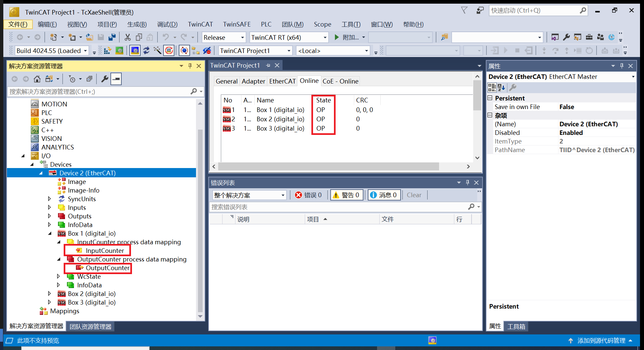Image resolution: width=644 pixels, height=350 pixels.
Task: Click the Show Online Data icon
Action: coord(184,51)
